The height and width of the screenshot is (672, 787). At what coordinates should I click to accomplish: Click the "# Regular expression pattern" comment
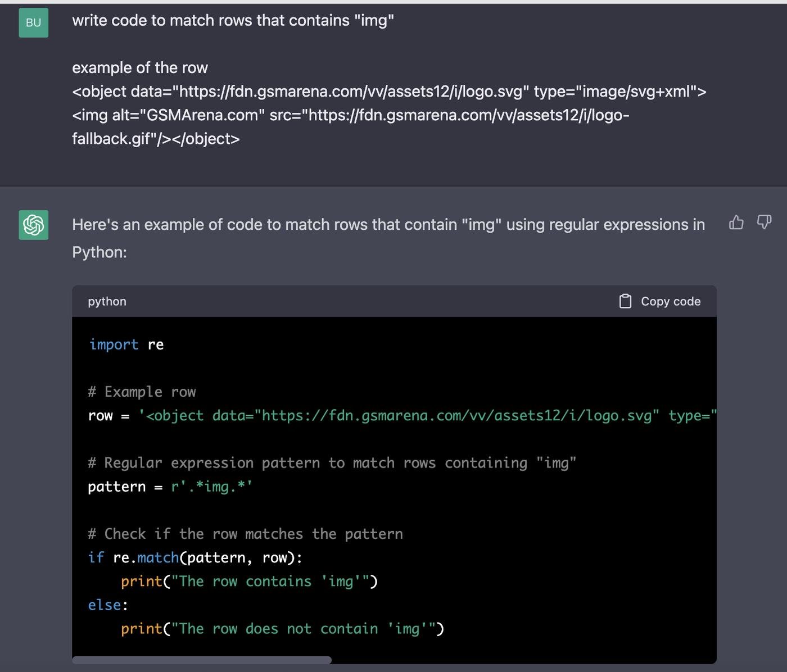pos(332,463)
